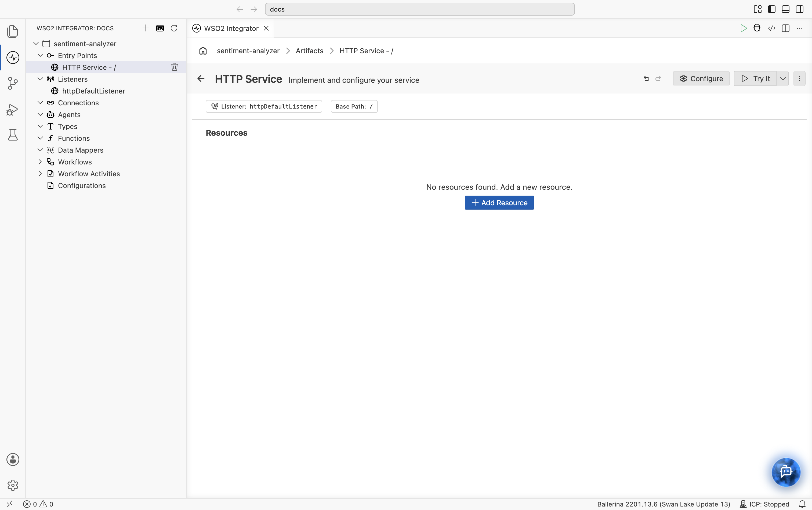Click the docs search field
This screenshot has width=812, height=510.
click(420, 9)
